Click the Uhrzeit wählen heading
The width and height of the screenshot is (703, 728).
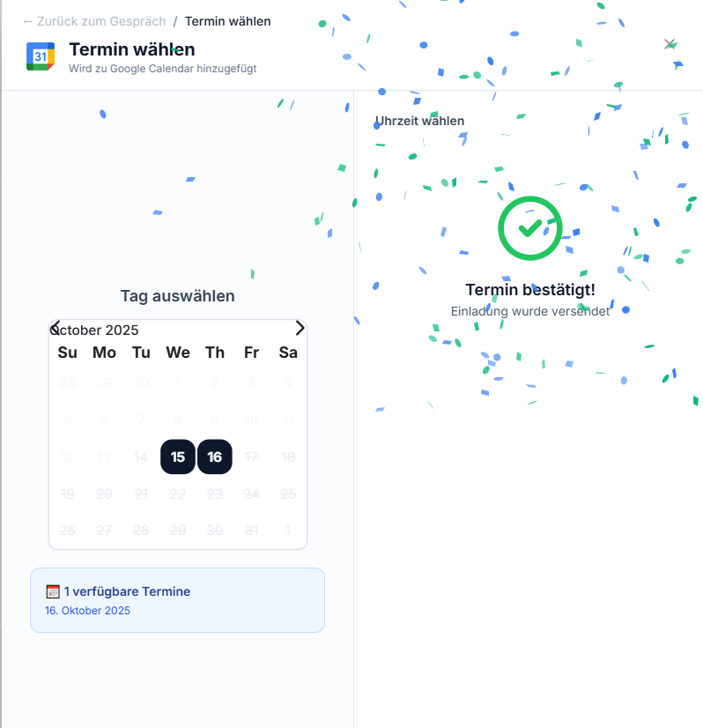(419, 121)
